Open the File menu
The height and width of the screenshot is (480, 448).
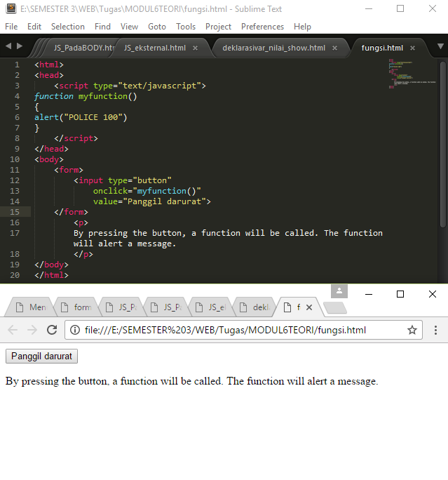point(11,27)
